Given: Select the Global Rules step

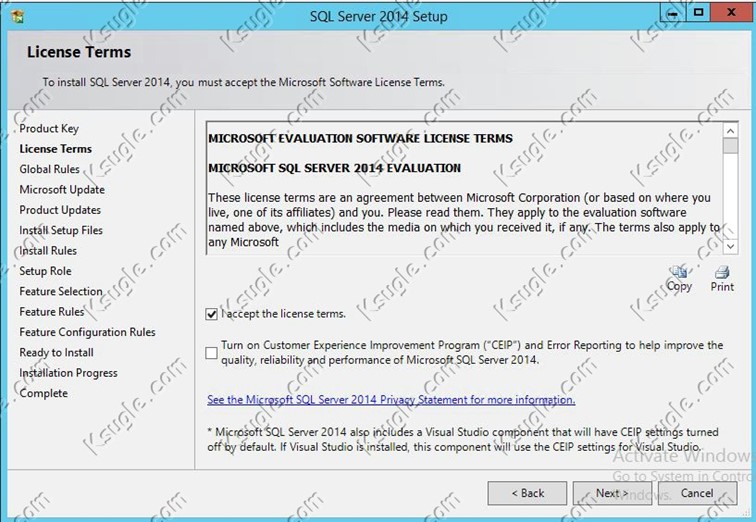Looking at the screenshot, I should click(50, 169).
